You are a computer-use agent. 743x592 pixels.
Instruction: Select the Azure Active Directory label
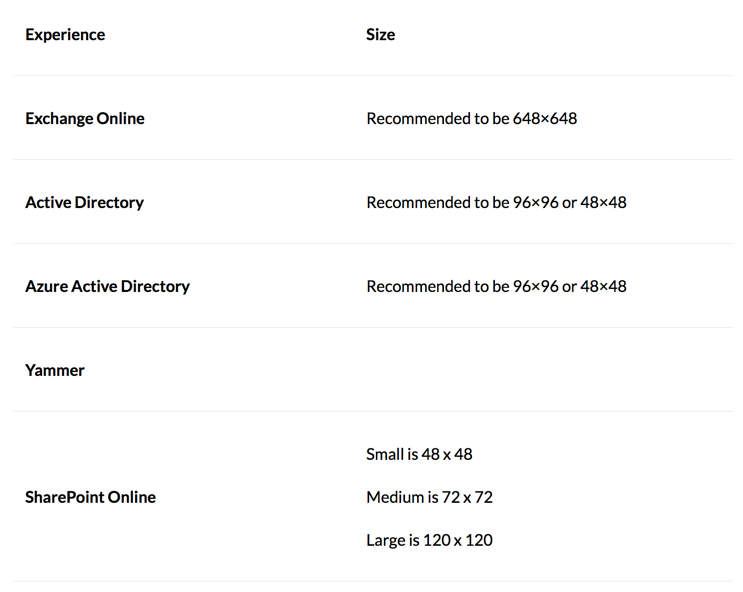[107, 286]
